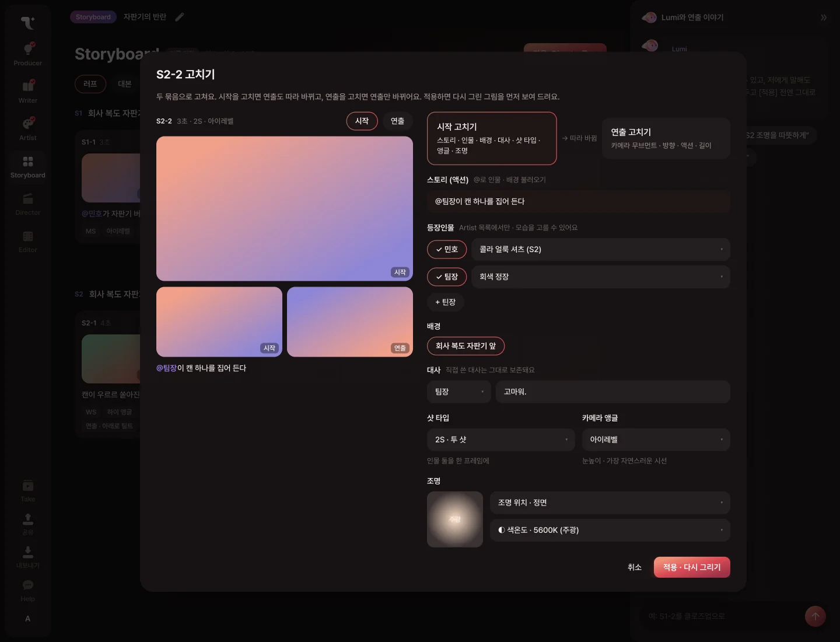Click the pencil icon to rename project
840x642 pixels.
(x=180, y=17)
